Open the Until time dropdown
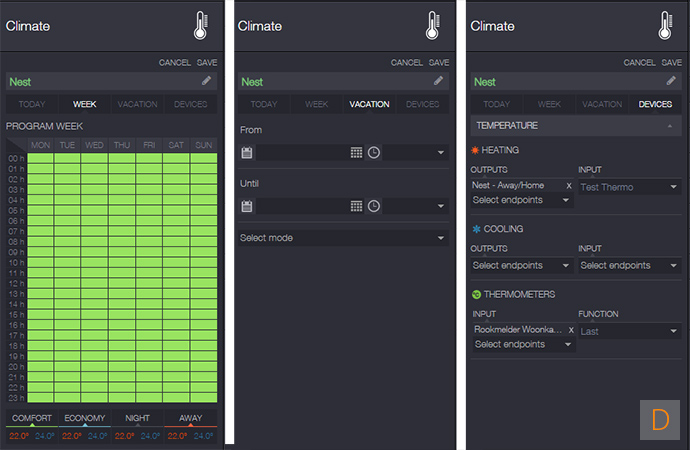This screenshot has height=450, width=690. [x=415, y=206]
